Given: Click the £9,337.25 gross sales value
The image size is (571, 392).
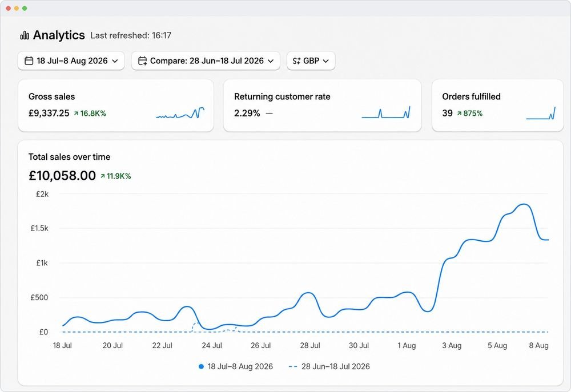Looking at the screenshot, I should pos(49,113).
